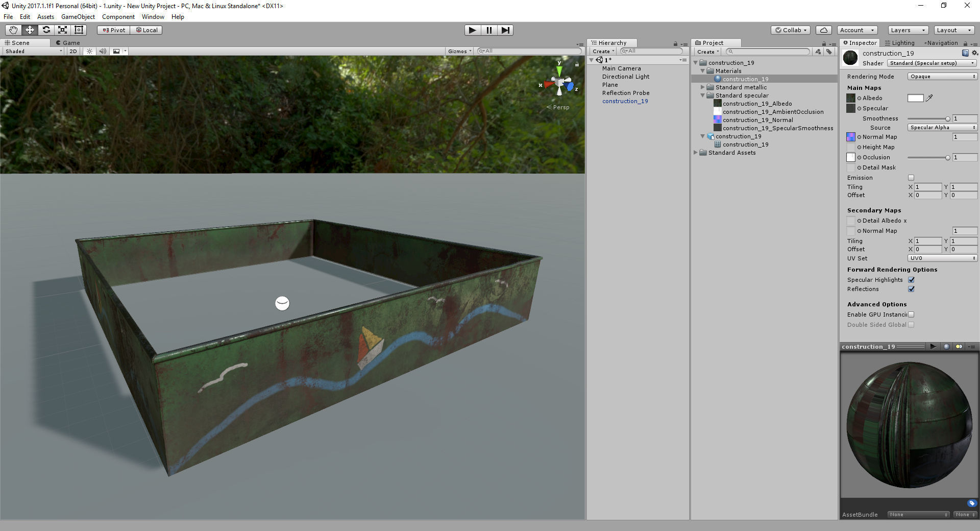
Task: Open the Collab dropdown
Action: (791, 30)
